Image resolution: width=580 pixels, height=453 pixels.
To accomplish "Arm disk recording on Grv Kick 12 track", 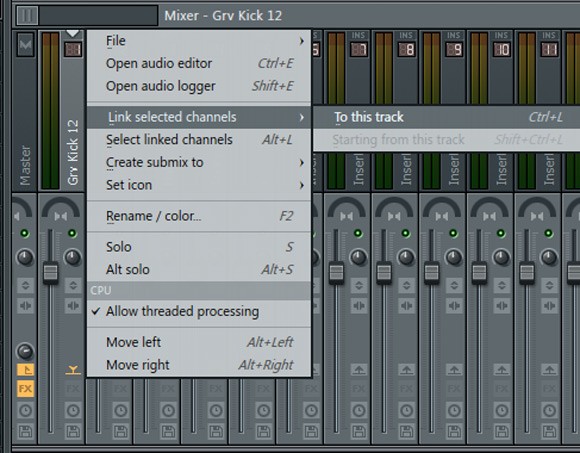I will pos(73,432).
